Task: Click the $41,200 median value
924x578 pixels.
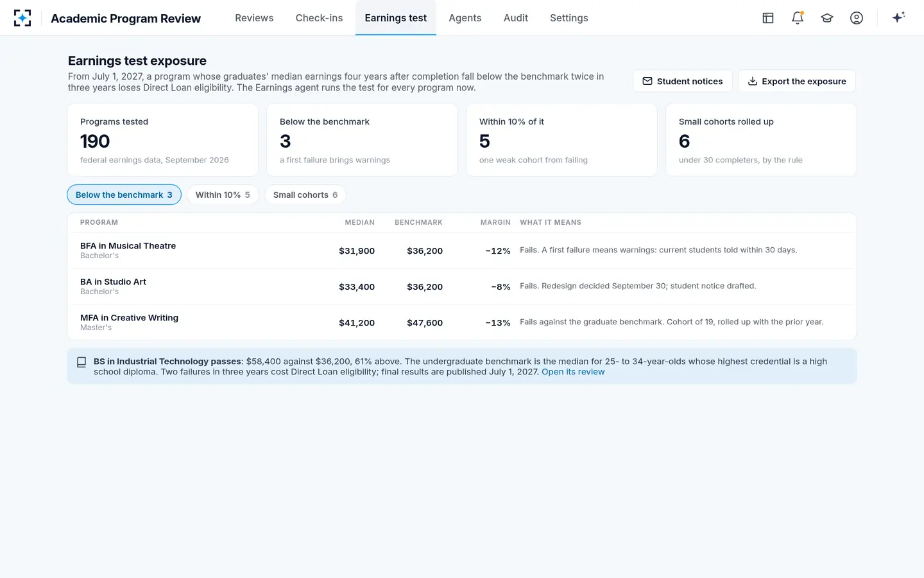Action: coord(357,323)
